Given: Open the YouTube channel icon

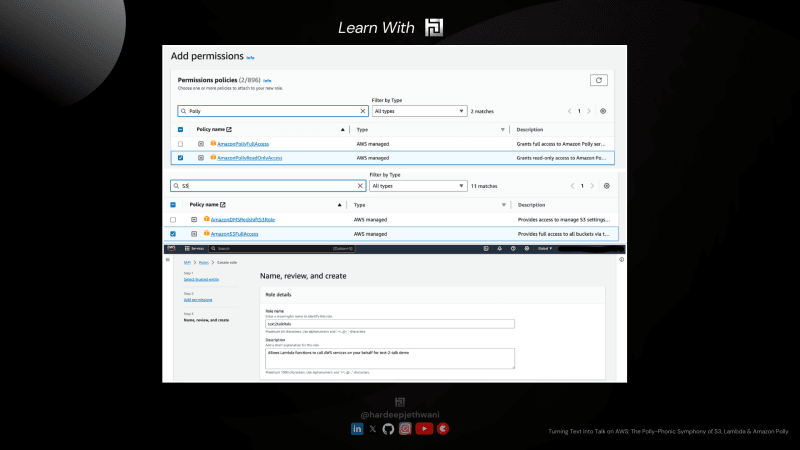Looking at the screenshot, I should coord(424,429).
